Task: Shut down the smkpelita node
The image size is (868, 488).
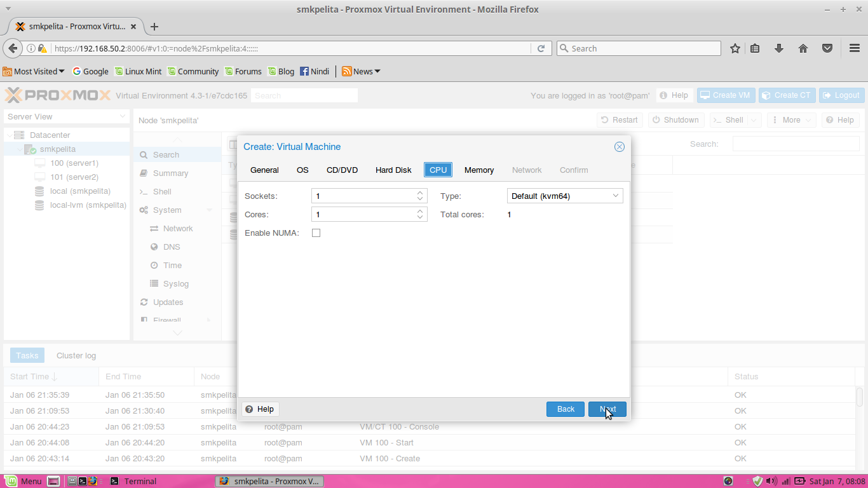Action: (x=675, y=120)
